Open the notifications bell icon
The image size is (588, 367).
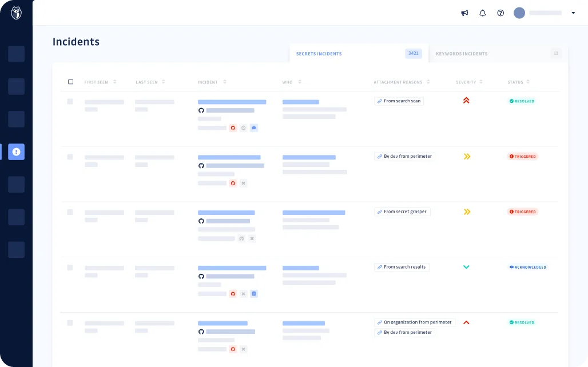pyautogui.click(x=483, y=13)
